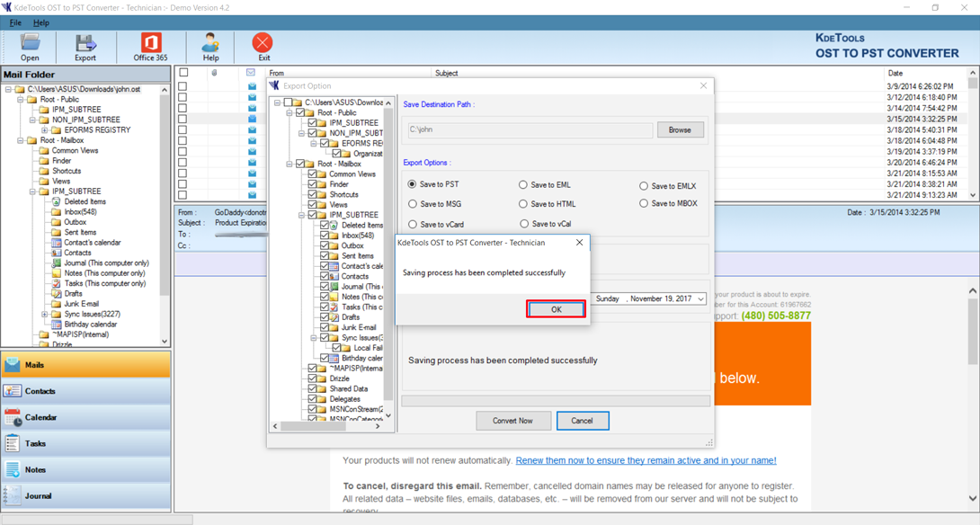
Task: Click the Open toolbar icon
Action: (30, 46)
